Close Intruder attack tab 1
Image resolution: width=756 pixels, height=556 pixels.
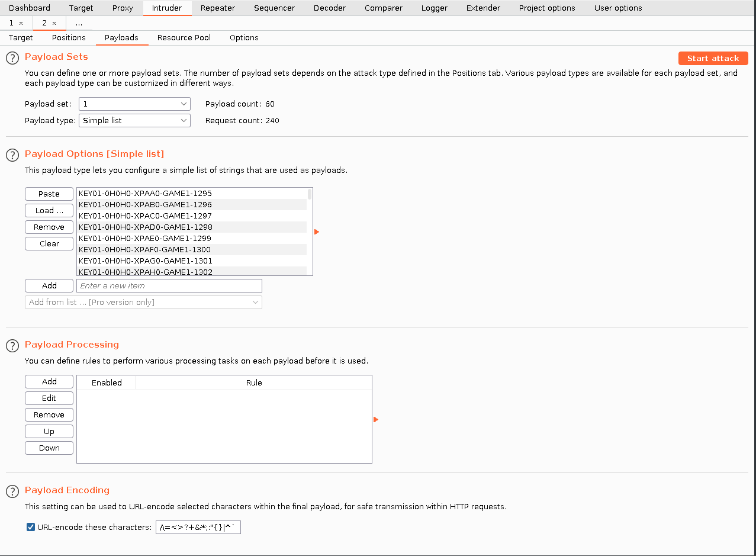21,23
